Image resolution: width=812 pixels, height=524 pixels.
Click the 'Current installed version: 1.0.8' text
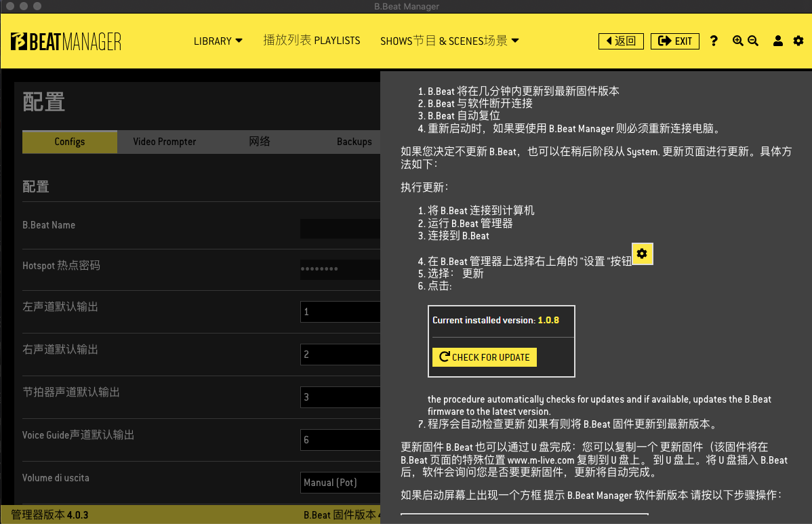(495, 321)
